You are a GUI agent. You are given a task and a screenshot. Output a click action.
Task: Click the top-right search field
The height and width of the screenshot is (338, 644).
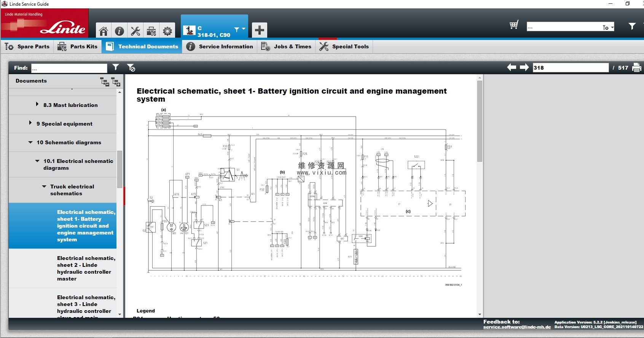(565, 27)
